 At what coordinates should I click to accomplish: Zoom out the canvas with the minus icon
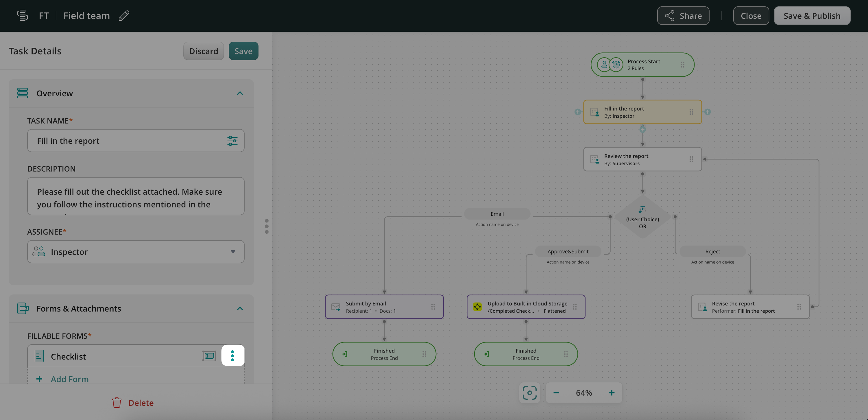tap(556, 393)
